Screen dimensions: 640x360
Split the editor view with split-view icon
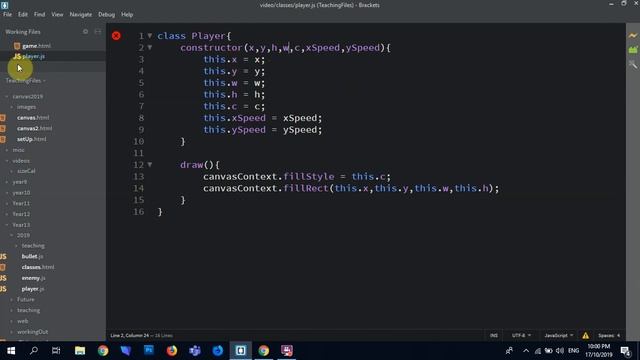(x=98, y=31)
